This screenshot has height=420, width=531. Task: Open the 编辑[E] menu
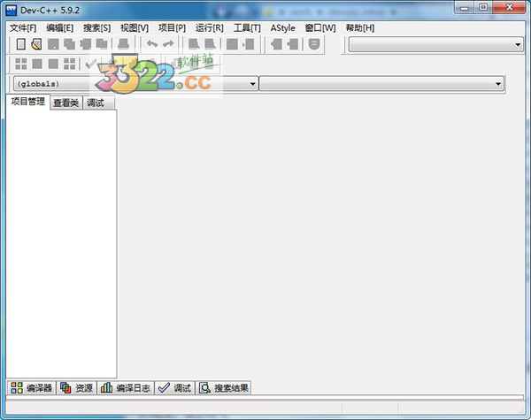pos(59,28)
